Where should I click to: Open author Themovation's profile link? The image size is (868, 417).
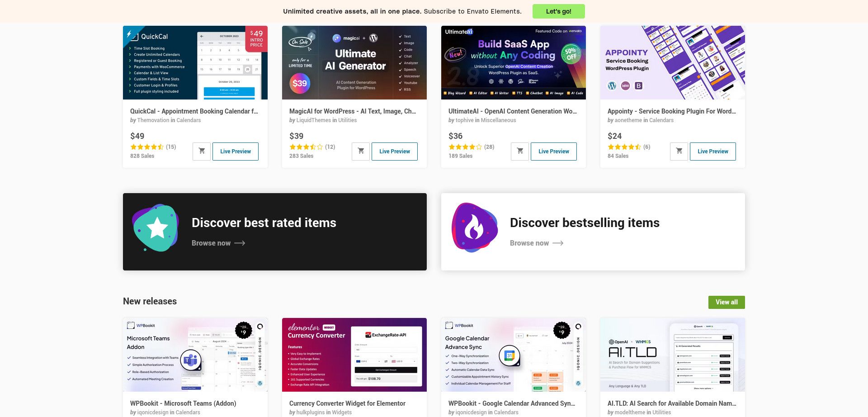click(x=153, y=120)
